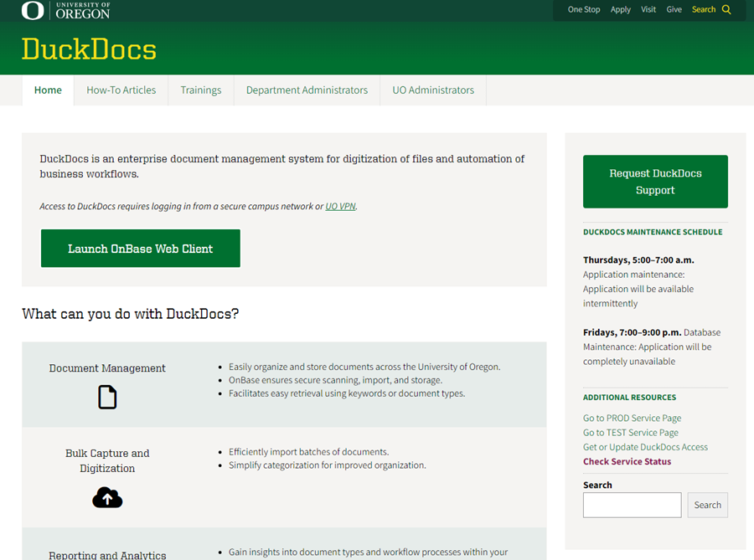The width and height of the screenshot is (754, 560).
Task: Click the ADDITIONAL RESOURCES heading
Action: pyautogui.click(x=629, y=397)
